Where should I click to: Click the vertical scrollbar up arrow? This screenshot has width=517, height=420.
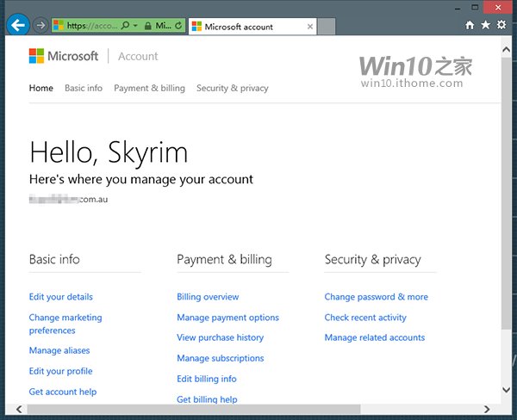point(506,50)
